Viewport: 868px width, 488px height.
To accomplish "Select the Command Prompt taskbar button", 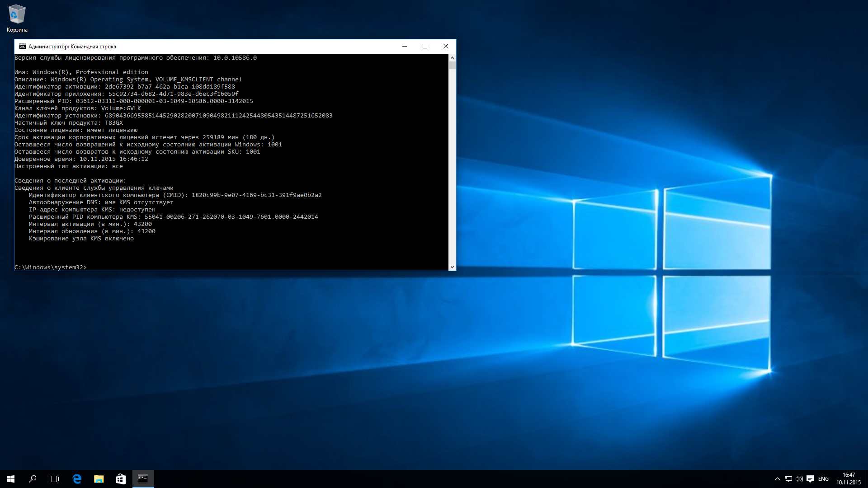I will pyautogui.click(x=143, y=479).
